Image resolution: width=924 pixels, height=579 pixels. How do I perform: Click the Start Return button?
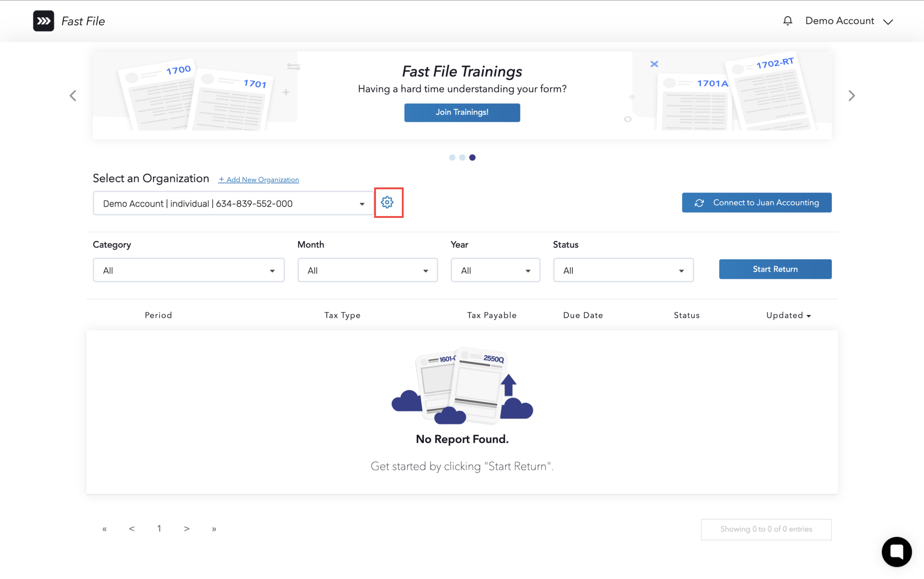775,269
